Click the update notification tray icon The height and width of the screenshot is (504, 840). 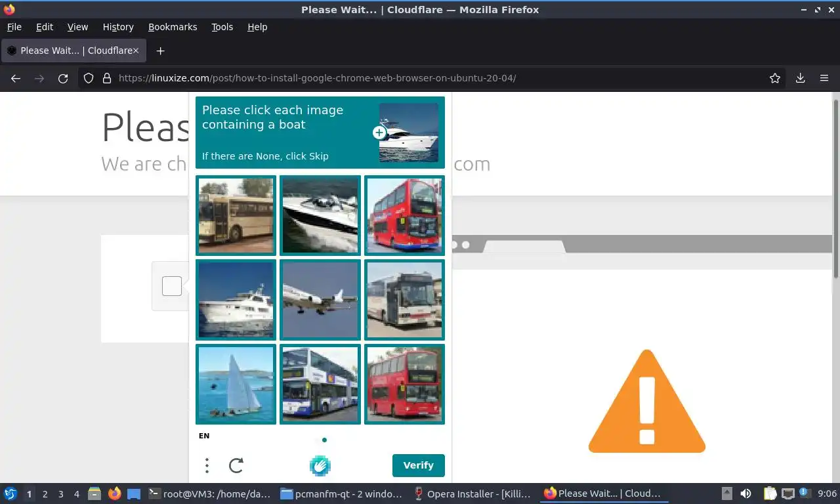pyautogui.click(x=804, y=493)
